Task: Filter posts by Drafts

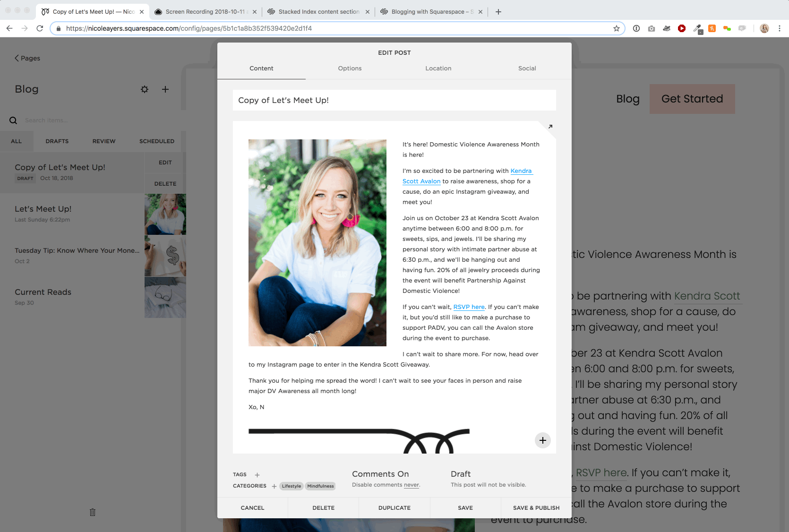Action: pyautogui.click(x=57, y=141)
